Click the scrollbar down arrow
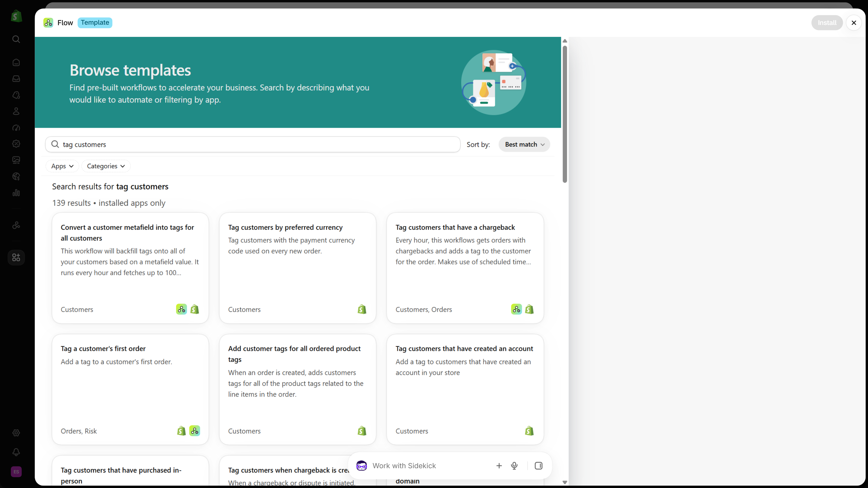 pos(565,482)
